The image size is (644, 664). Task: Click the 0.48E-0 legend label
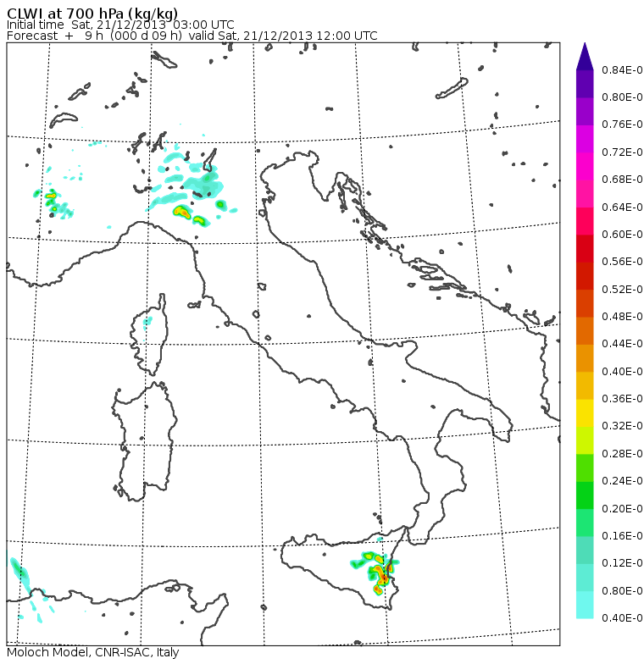[x=622, y=317]
